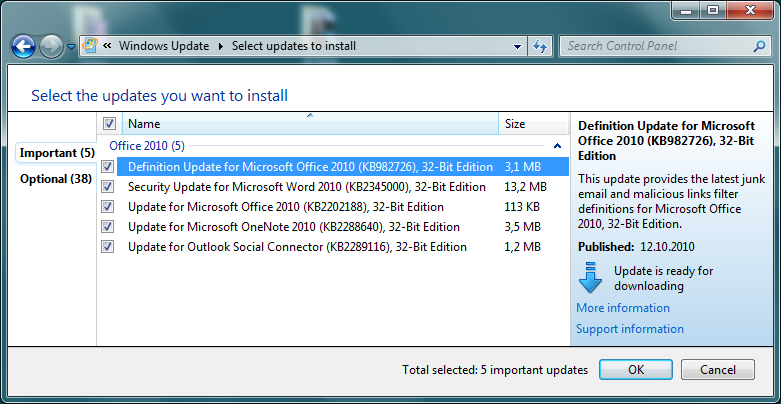Select Update for Microsoft OneNote 2010 (KB2288640)
The height and width of the screenshot is (404, 781).
294,227
